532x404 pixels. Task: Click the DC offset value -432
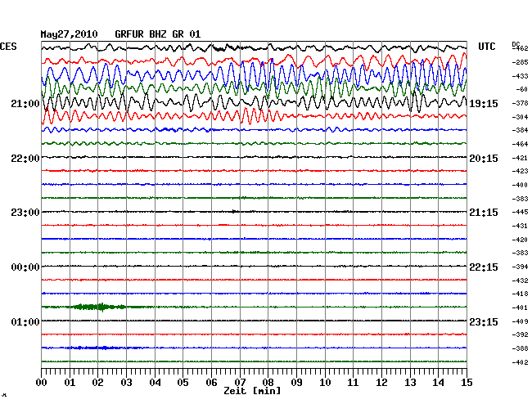coord(520,281)
